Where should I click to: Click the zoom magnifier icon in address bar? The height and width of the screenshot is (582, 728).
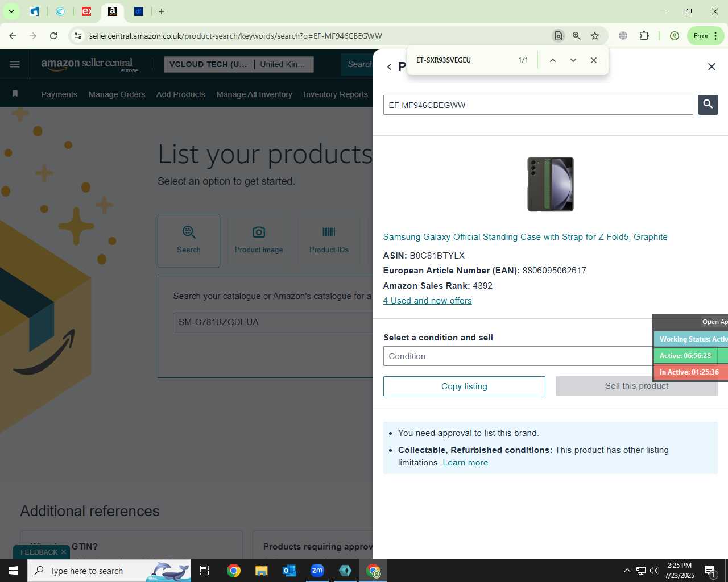pos(577,36)
